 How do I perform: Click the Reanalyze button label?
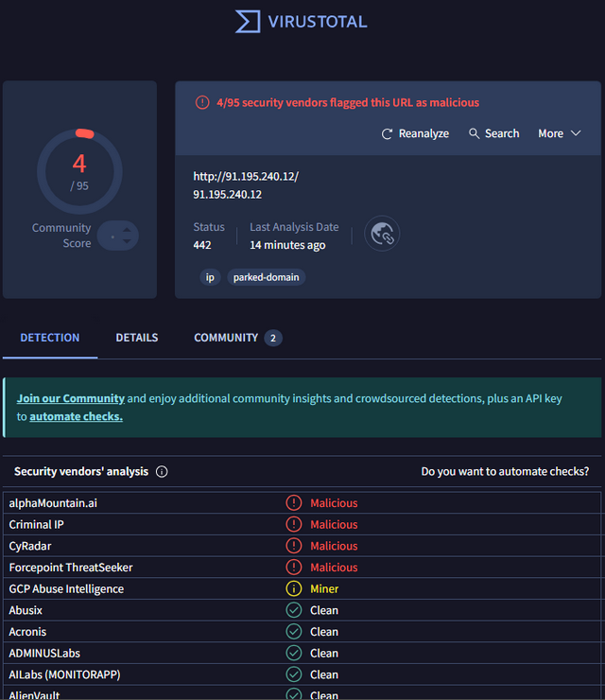point(423,133)
